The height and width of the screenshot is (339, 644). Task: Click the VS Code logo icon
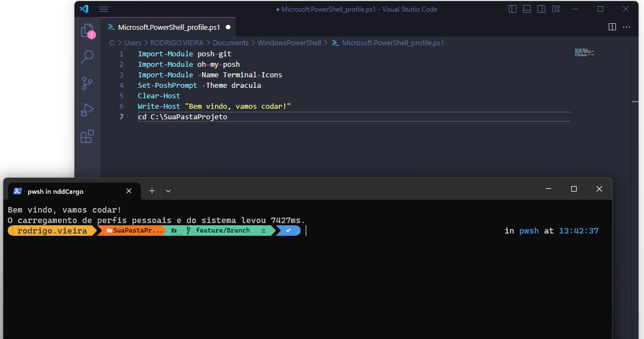(x=84, y=9)
